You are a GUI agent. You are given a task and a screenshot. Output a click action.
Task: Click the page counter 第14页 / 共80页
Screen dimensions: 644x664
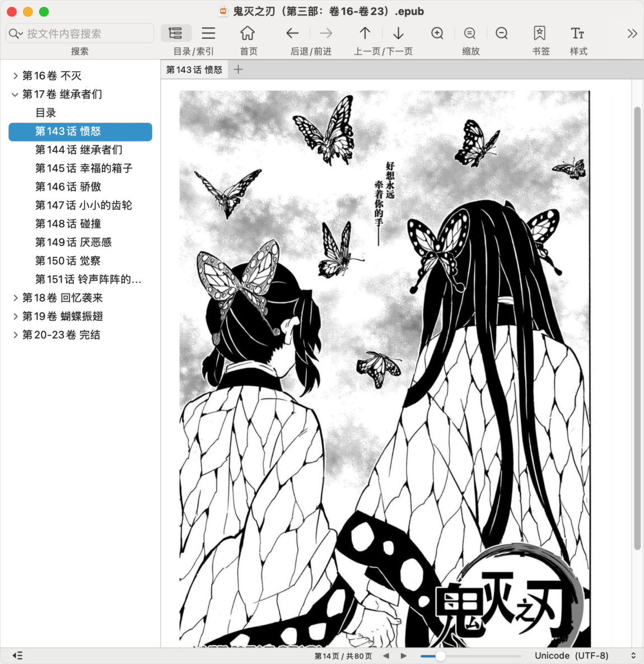tap(343, 656)
